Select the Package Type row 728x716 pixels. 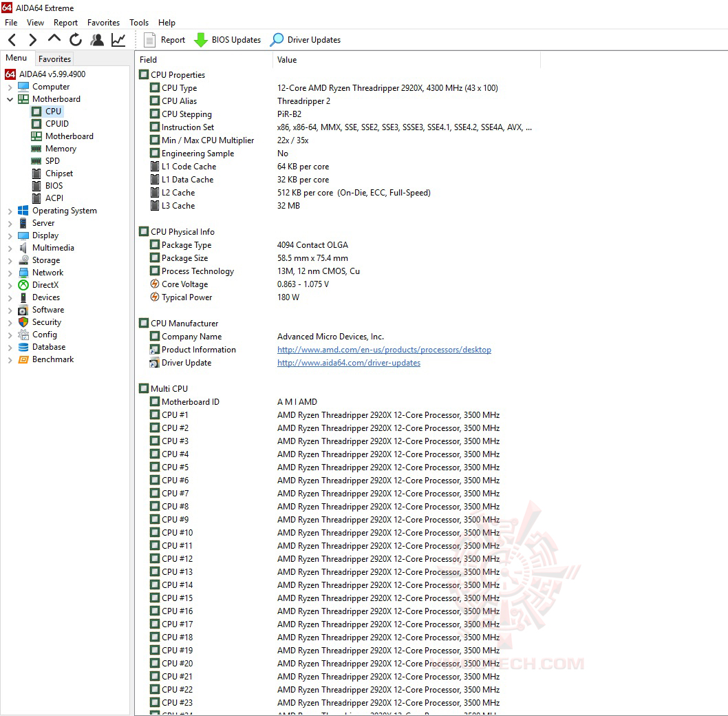pyautogui.click(x=249, y=244)
